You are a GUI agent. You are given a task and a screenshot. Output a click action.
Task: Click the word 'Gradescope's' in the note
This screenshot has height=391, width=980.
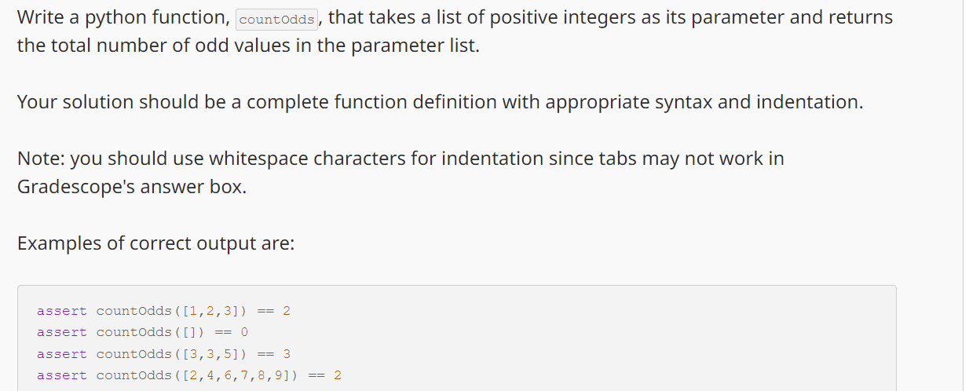pyautogui.click(x=76, y=188)
